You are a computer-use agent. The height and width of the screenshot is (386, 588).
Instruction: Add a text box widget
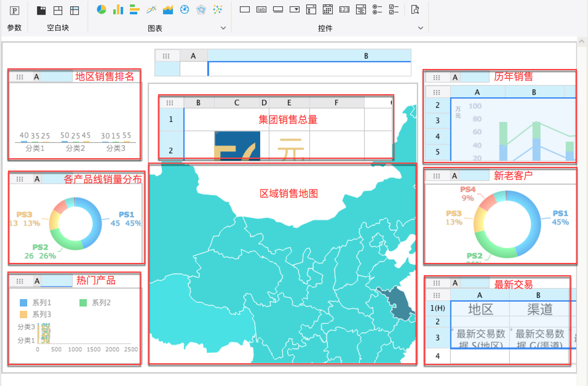tap(245, 10)
